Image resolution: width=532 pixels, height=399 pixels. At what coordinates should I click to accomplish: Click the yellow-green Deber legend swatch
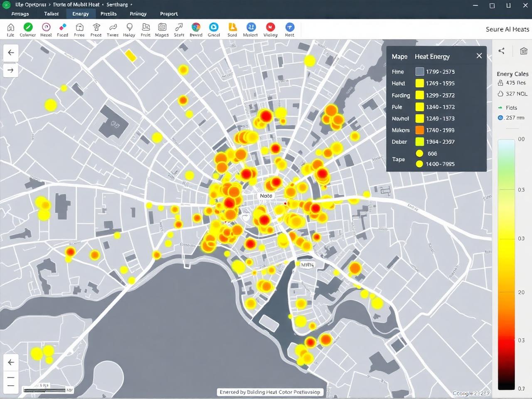point(420,142)
